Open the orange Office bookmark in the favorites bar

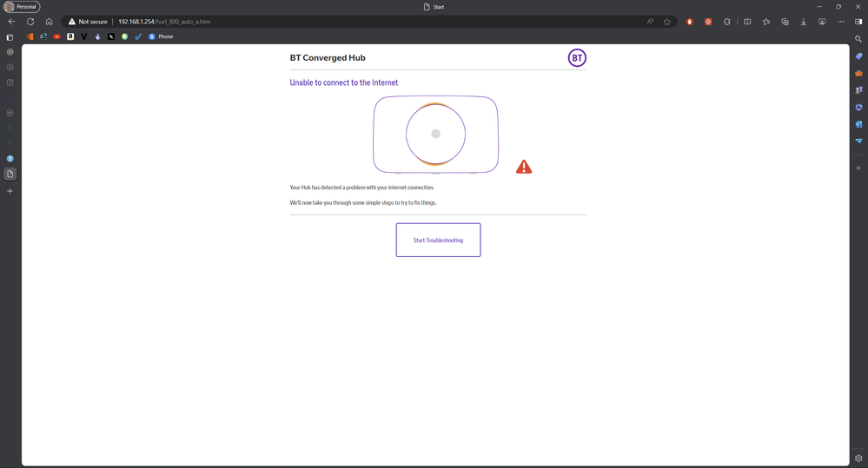pyautogui.click(x=30, y=36)
